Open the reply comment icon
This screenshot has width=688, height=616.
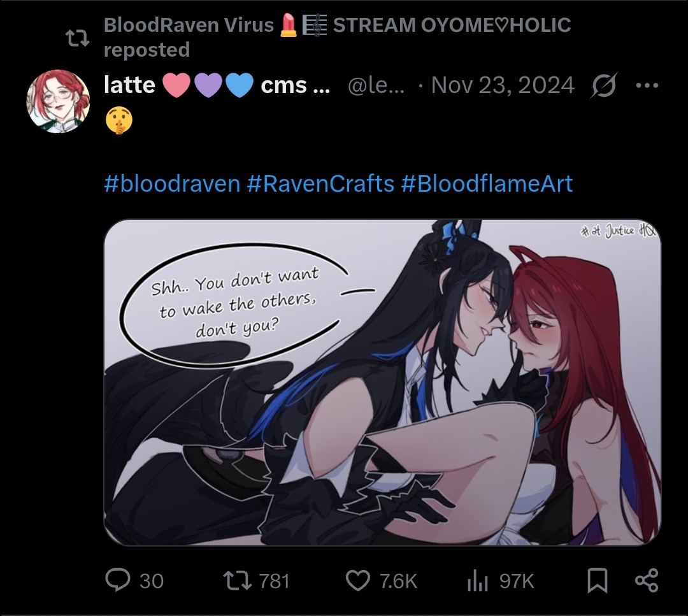118,580
